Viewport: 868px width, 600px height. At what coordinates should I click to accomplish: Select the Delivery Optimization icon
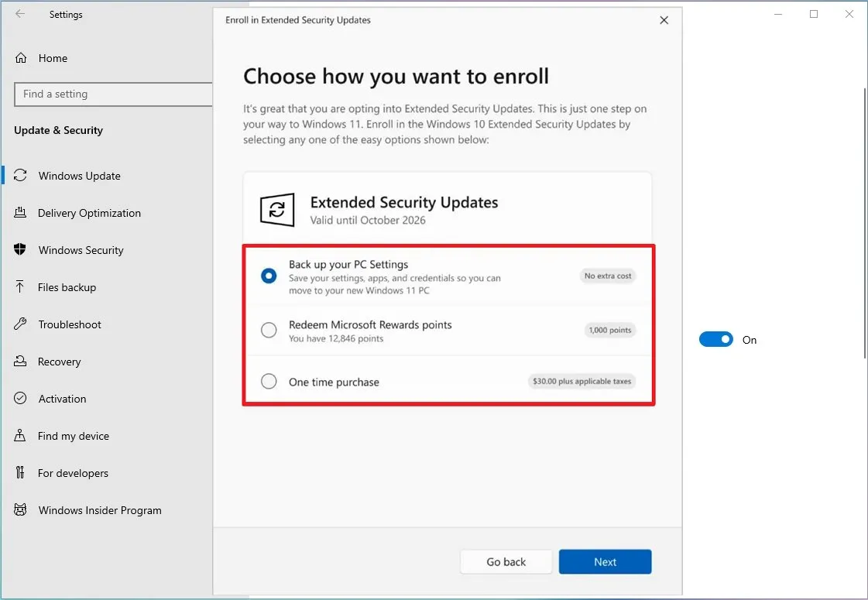click(22, 213)
